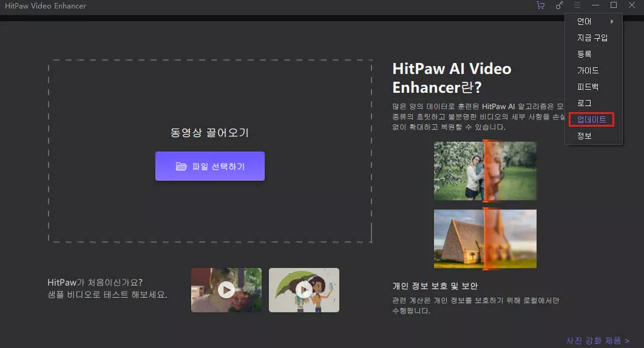Image resolution: width=644 pixels, height=348 pixels.
Task: Click the 개인 정보 보호 및 보안 heading
Action: click(435, 286)
